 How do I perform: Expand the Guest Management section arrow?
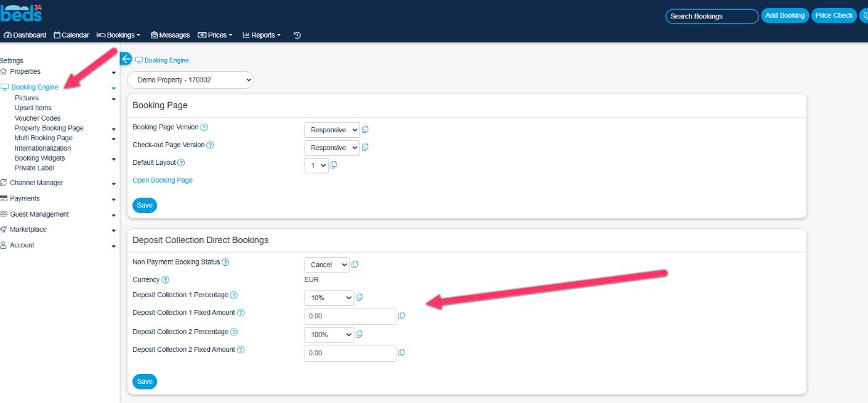click(x=114, y=215)
